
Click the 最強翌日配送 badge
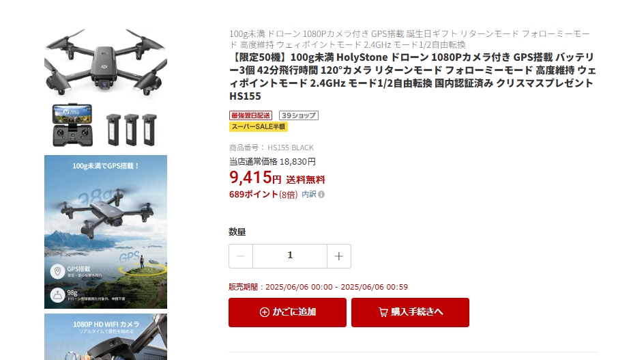250,115
